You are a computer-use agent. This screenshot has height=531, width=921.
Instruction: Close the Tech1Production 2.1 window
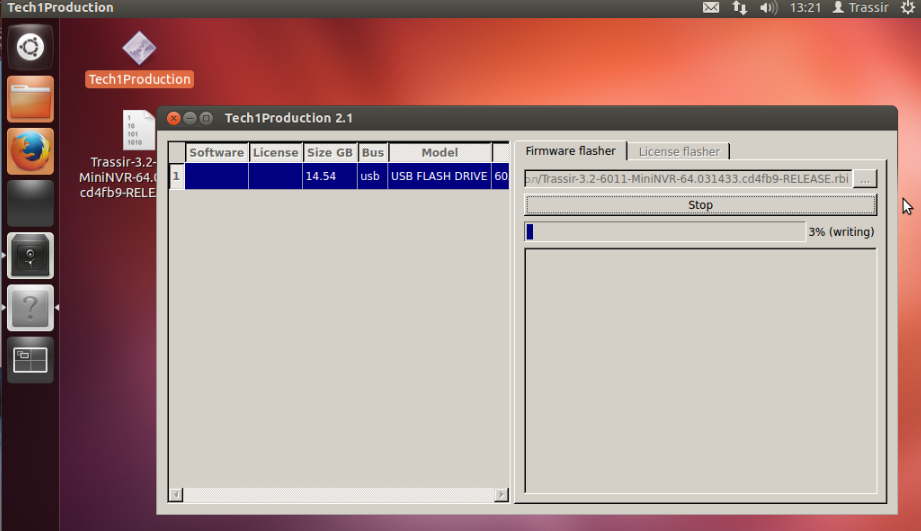pos(173,118)
